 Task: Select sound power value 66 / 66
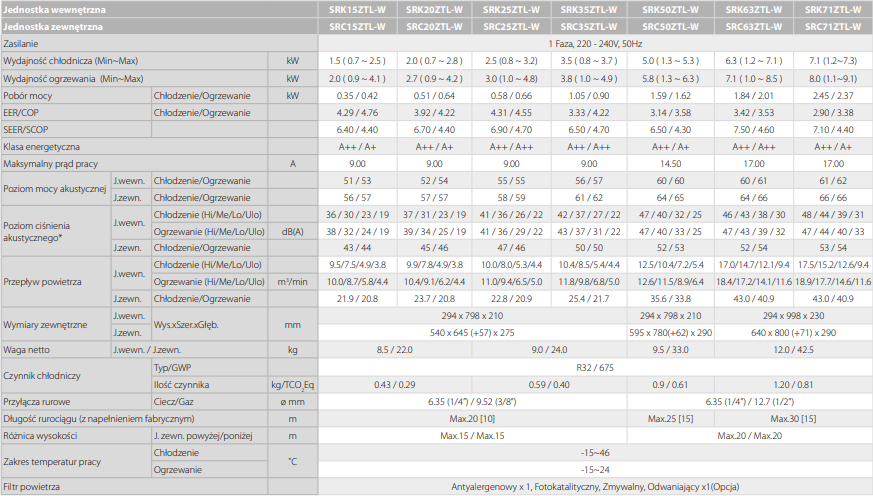(833, 198)
